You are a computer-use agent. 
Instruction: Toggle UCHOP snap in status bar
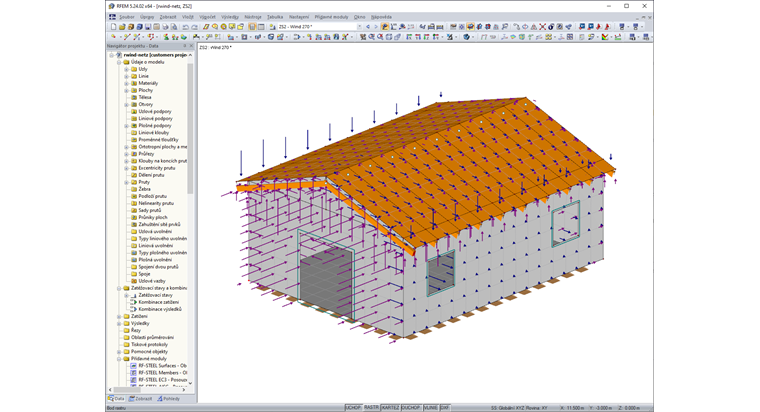(x=353, y=408)
